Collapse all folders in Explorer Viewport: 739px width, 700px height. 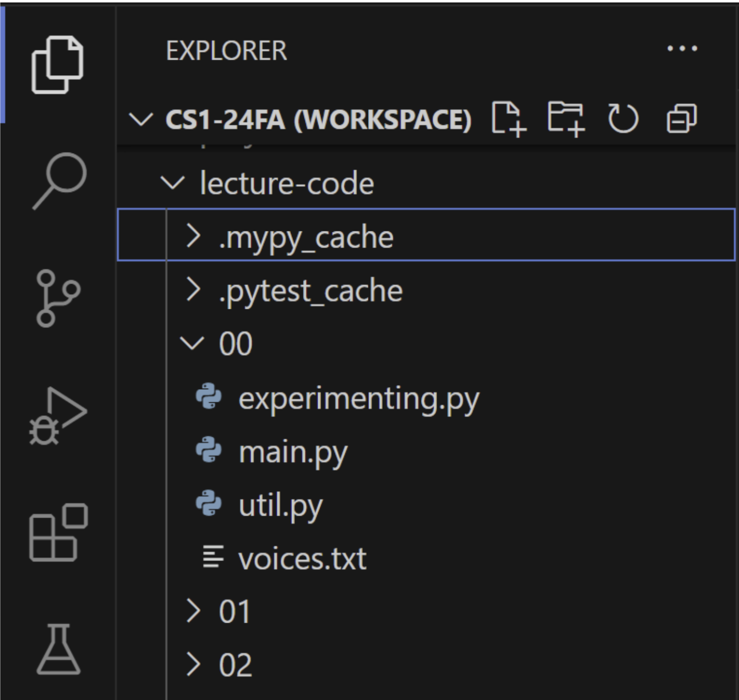coord(681,120)
